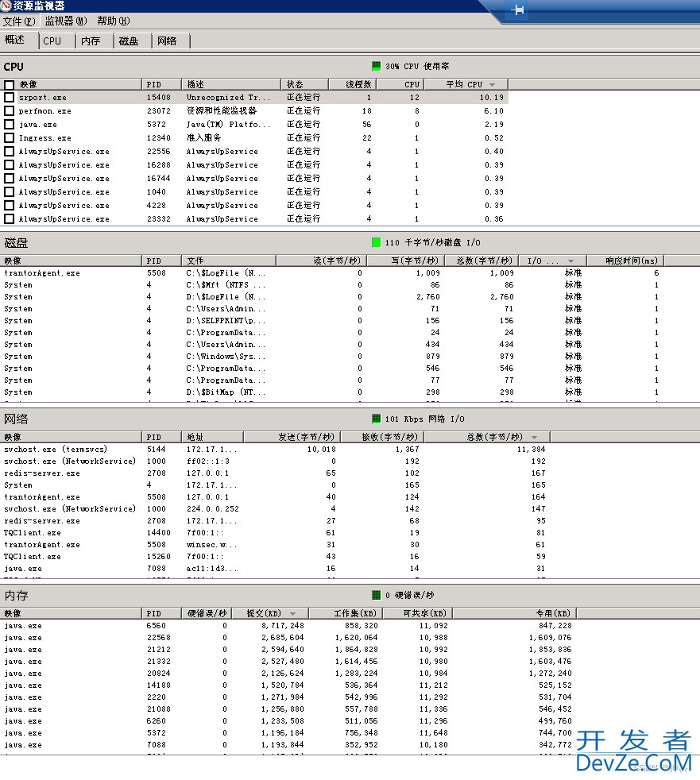Collapse the 内存 section header
Screen dimensions: 700x780
[350, 596]
